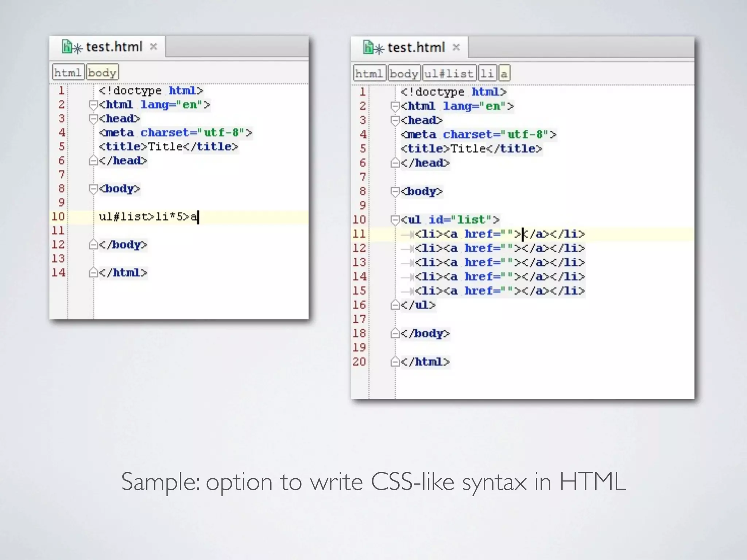Viewport: 747px width, 560px height.
Task: Collapse body tag fold in right editor
Action: click(395, 192)
